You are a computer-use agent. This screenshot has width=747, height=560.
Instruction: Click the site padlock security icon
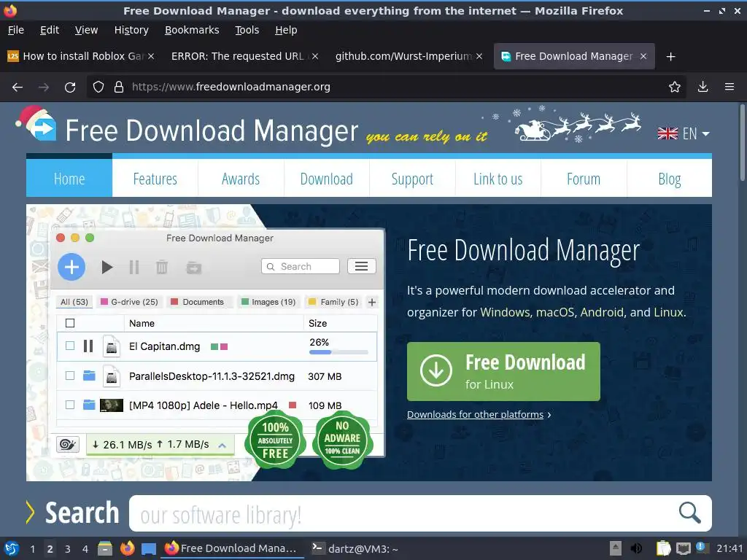tap(119, 87)
